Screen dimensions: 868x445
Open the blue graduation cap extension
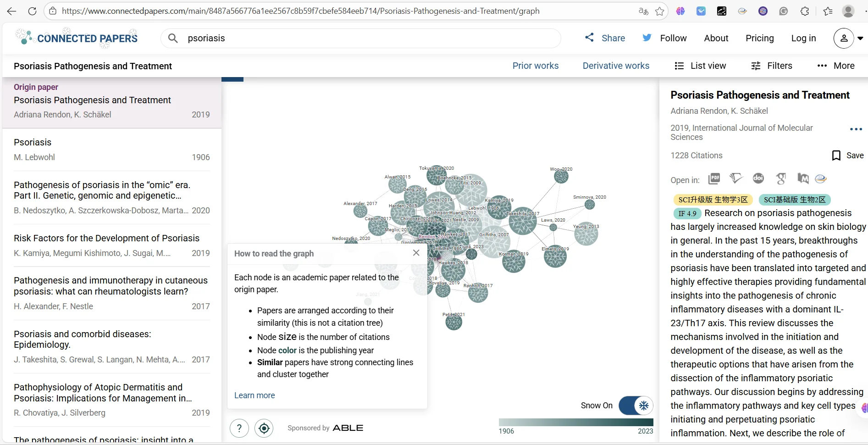[701, 11]
